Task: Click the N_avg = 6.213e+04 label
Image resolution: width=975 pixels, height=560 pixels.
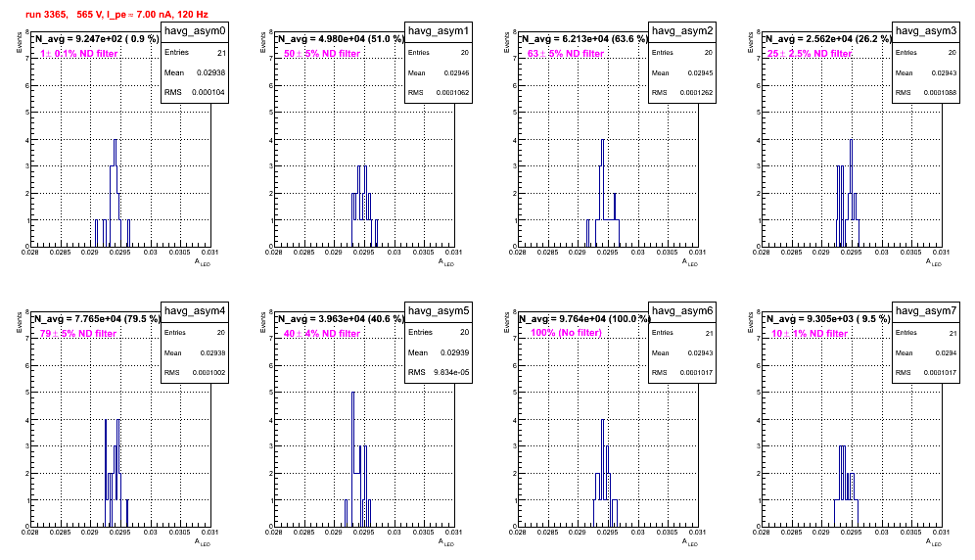Action: pyautogui.click(x=583, y=38)
